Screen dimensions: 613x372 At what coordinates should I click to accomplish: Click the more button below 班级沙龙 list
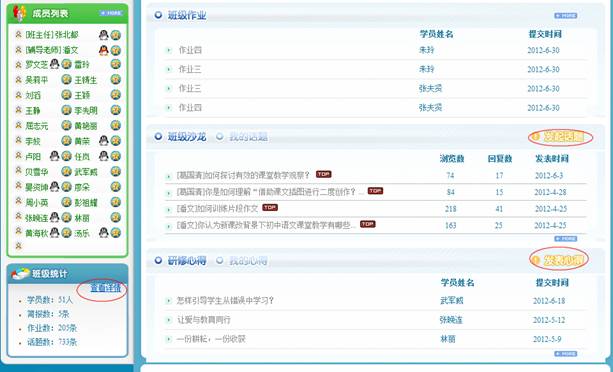pyautogui.click(x=566, y=239)
